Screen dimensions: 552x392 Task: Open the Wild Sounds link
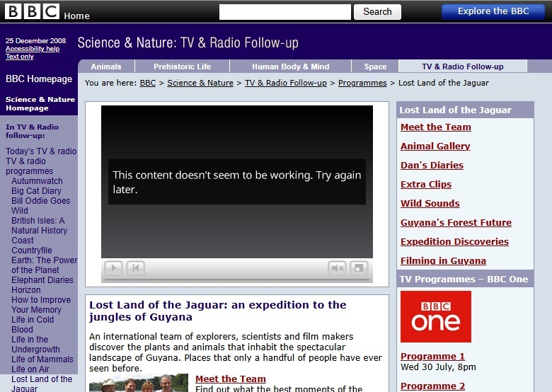tap(430, 203)
